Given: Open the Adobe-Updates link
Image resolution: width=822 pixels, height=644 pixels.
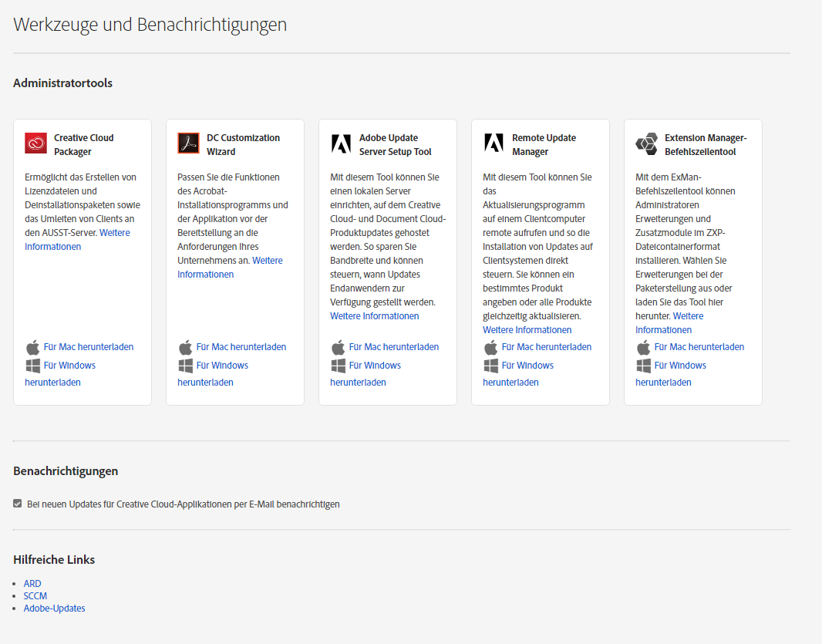Looking at the screenshot, I should pyautogui.click(x=54, y=609).
